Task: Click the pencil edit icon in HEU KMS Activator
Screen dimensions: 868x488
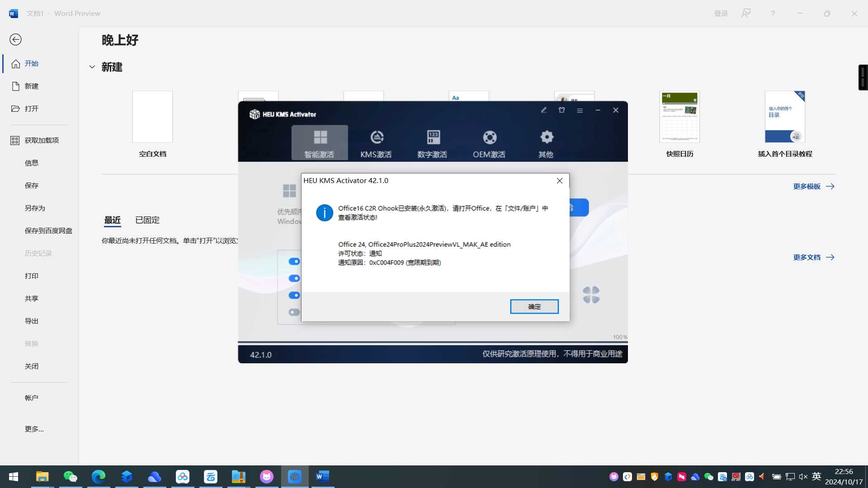Action: click(x=544, y=110)
